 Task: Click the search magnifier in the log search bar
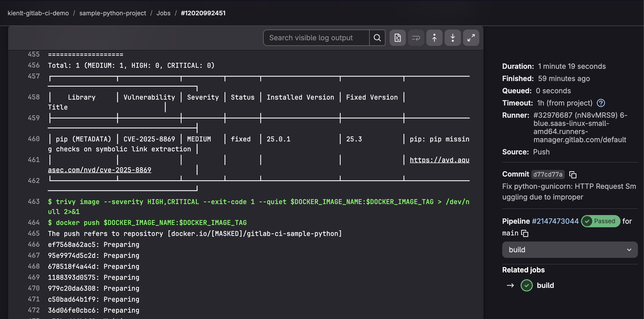pyautogui.click(x=377, y=38)
